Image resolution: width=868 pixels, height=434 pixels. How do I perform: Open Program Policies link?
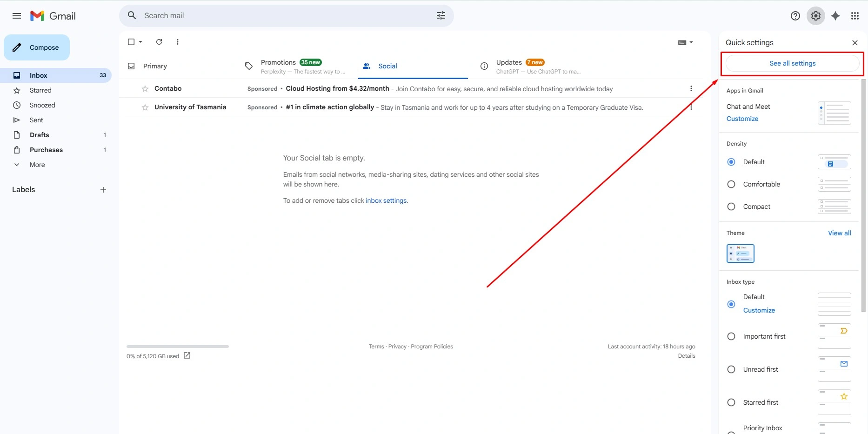(x=432, y=347)
